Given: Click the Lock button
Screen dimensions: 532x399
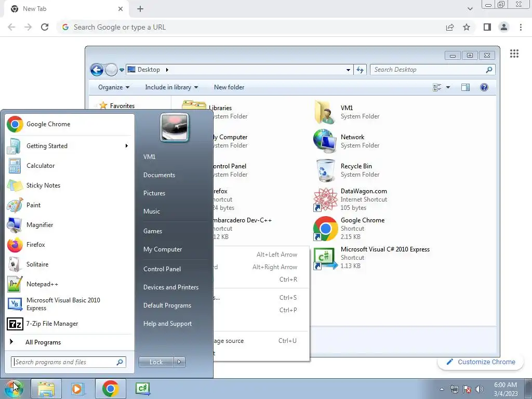Looking at the screenshot, I should (156, 362).
